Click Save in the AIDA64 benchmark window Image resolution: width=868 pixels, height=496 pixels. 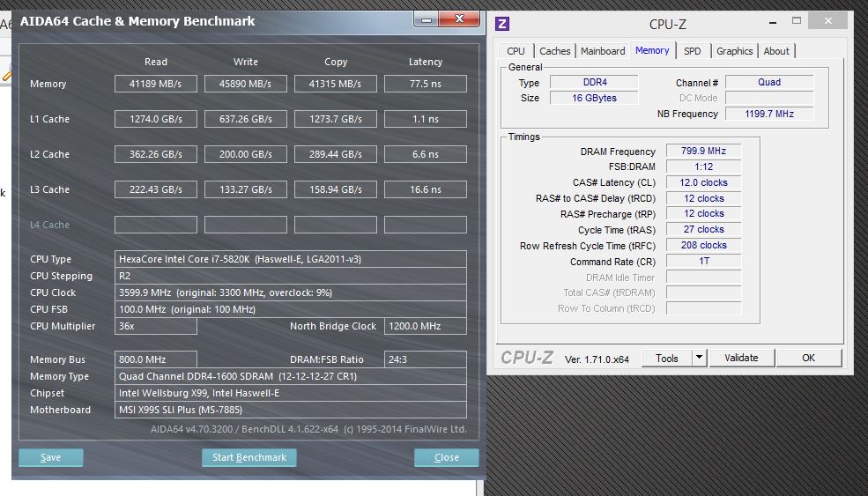click(51, 457)
